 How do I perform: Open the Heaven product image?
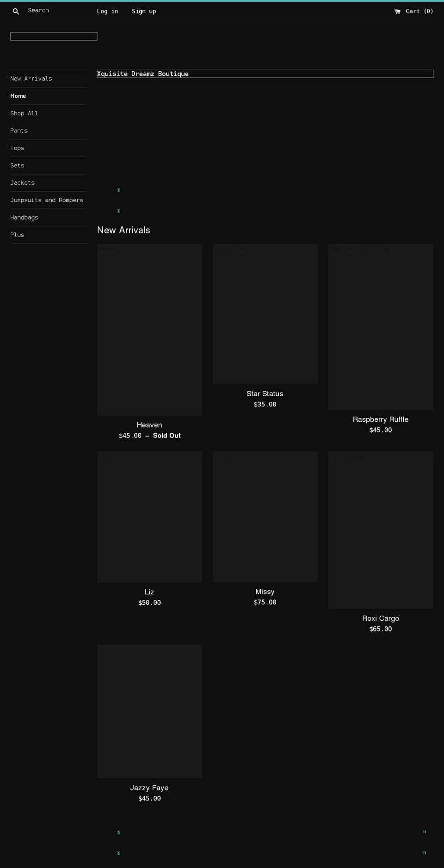point(149,330)
